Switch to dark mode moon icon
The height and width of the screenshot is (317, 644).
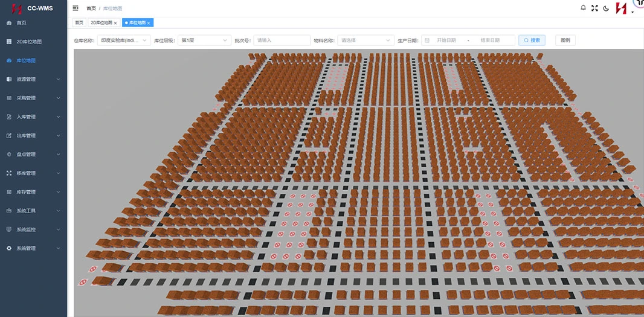[x=606, y=8]
